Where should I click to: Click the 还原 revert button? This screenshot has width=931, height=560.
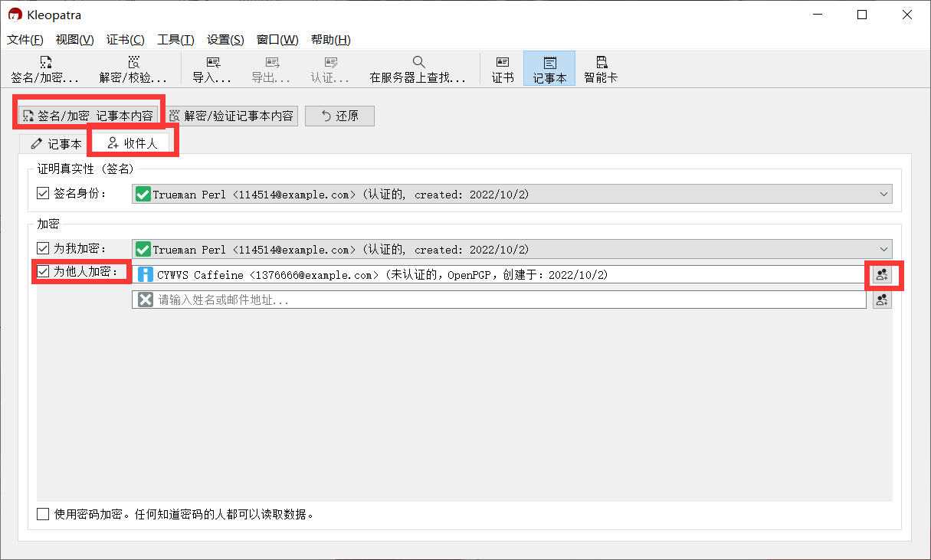339,116
